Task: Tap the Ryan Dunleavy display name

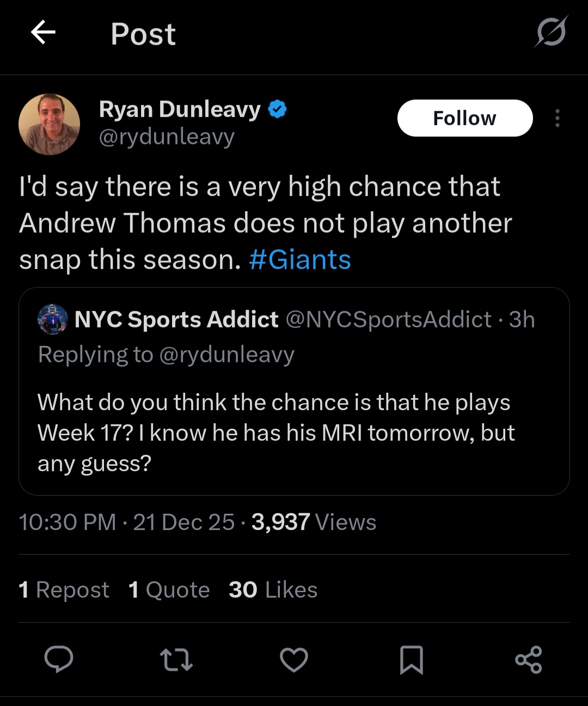Action: point(180,109)
